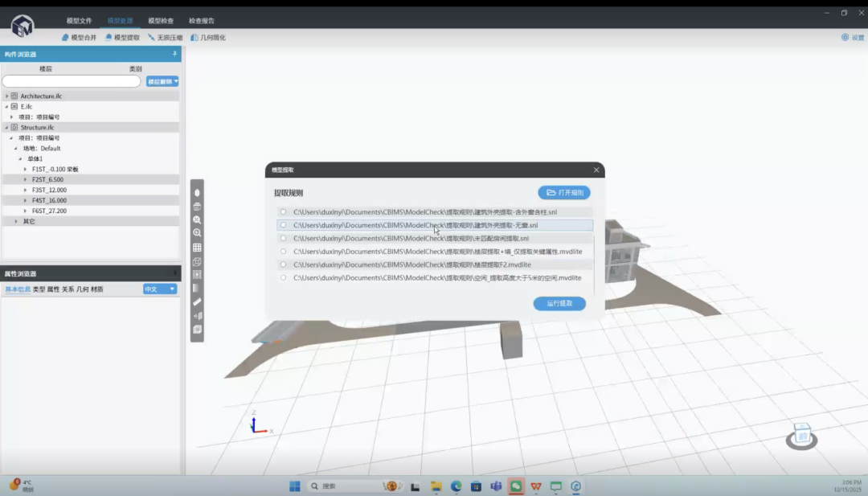Screen dimensions: 868x496
Task: Open File Explorer from the taskbar
Action: point(436,486)
